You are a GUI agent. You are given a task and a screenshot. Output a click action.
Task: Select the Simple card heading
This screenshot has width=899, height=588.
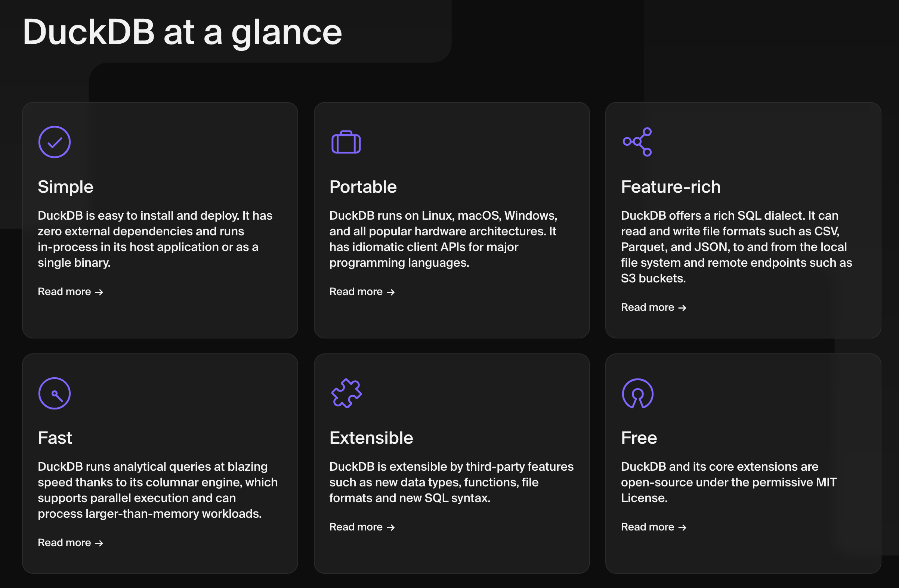click(x=65, y=186)
